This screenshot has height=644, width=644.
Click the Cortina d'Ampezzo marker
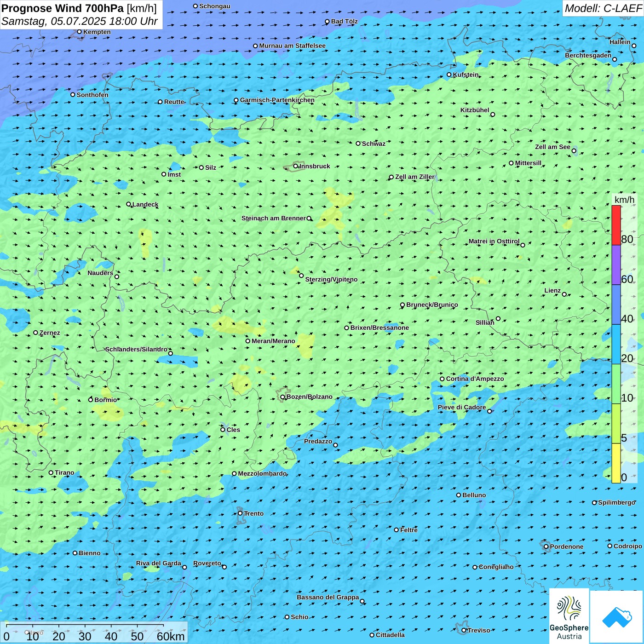442,379
